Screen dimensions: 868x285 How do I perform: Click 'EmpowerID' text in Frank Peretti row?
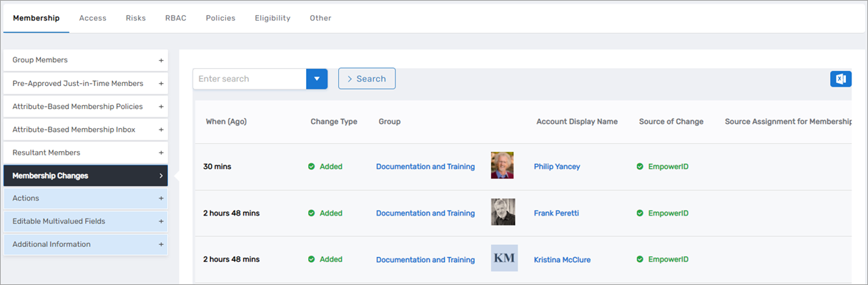pyautogui.click(x=668, y=213)
